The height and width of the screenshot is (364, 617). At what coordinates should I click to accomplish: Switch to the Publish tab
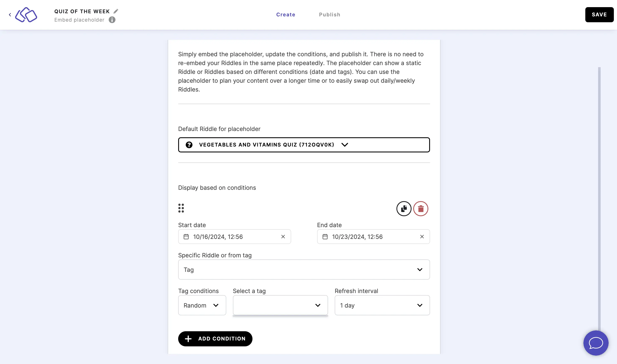[x=330, y=14]
